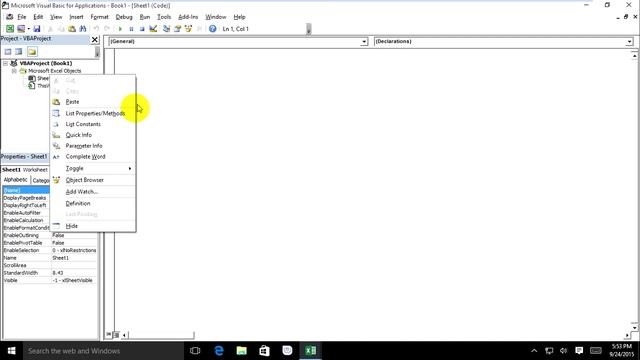Toggle Design Mode icon in the toolbar
Image resolution: width=640 pixels, height=360 pixels.
pos(153,29)
